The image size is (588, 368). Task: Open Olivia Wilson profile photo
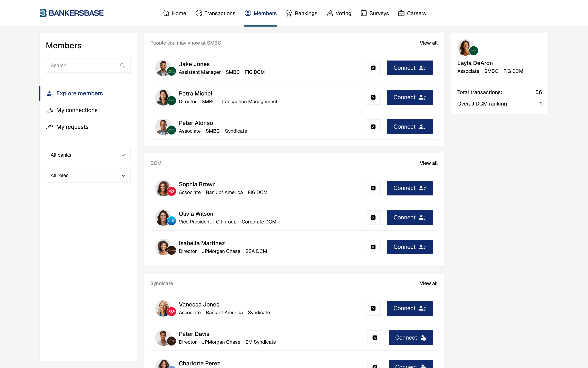[x=163, y=218]
